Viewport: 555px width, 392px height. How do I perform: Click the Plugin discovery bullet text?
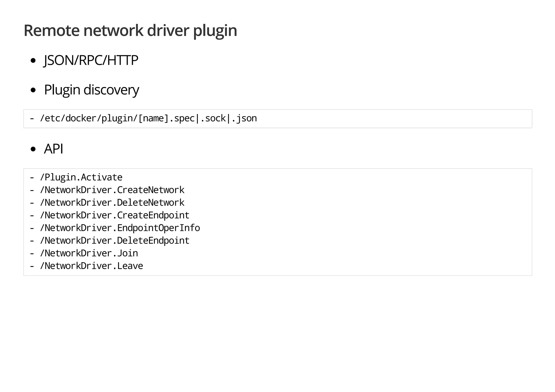(92, 90)
